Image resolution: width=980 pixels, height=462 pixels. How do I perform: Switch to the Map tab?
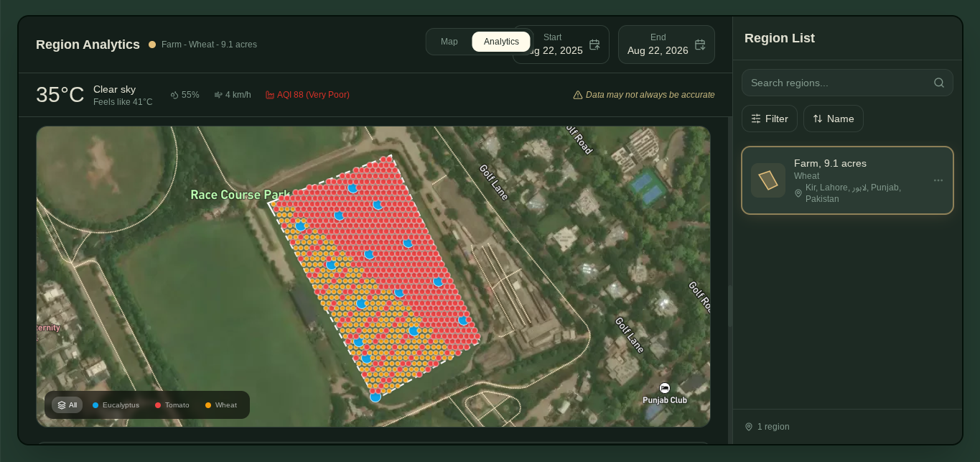449,42
